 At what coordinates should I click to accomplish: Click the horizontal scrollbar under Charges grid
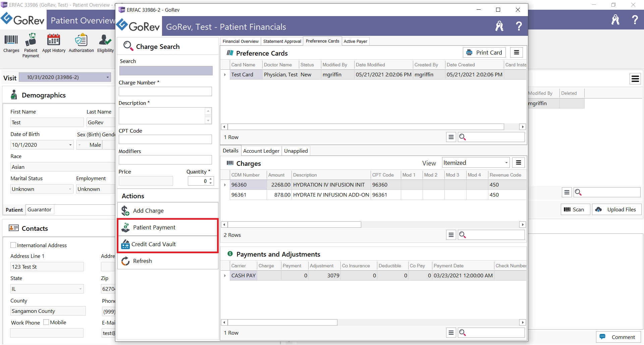click(x=294, y=224)
